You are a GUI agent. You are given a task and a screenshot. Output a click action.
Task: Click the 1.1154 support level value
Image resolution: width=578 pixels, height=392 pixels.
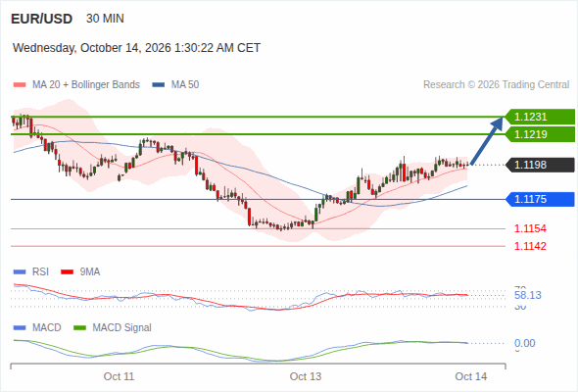530,228
